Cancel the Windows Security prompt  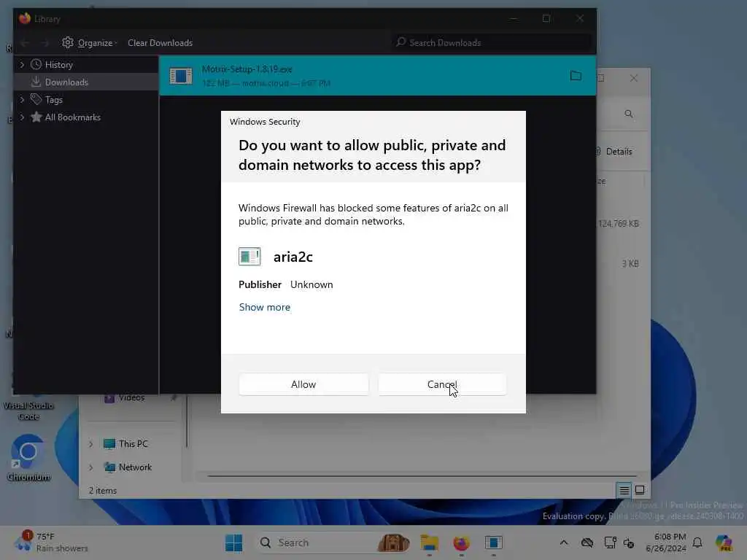point(442,384)
